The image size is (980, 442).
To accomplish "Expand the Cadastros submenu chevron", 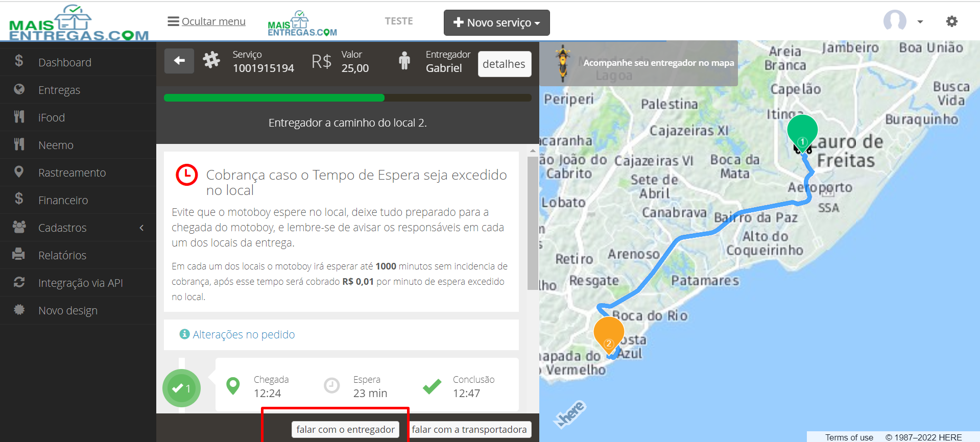I will point(141,228).
